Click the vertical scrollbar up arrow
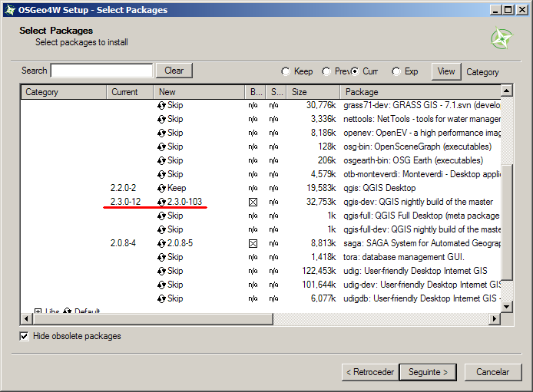 tap(506, 91)
